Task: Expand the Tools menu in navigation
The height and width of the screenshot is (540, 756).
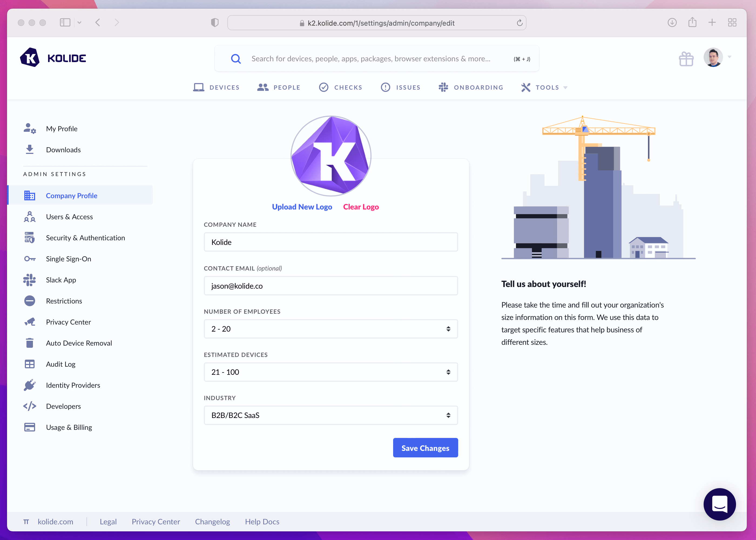Action: tap(544, 87)
